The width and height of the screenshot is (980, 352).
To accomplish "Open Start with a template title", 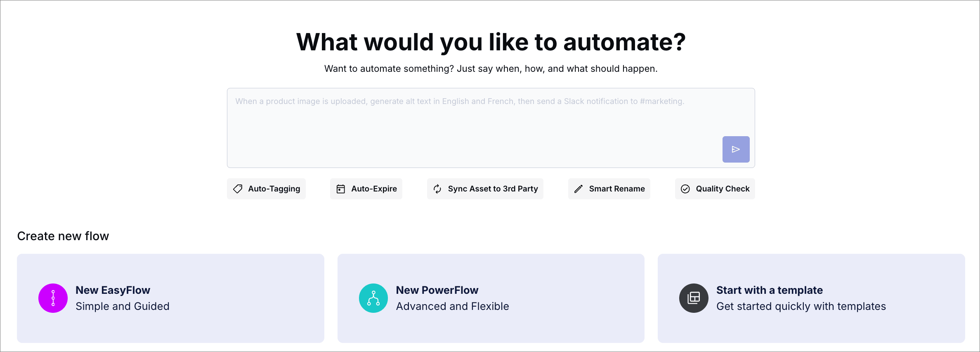I will [x=769, y=290].
